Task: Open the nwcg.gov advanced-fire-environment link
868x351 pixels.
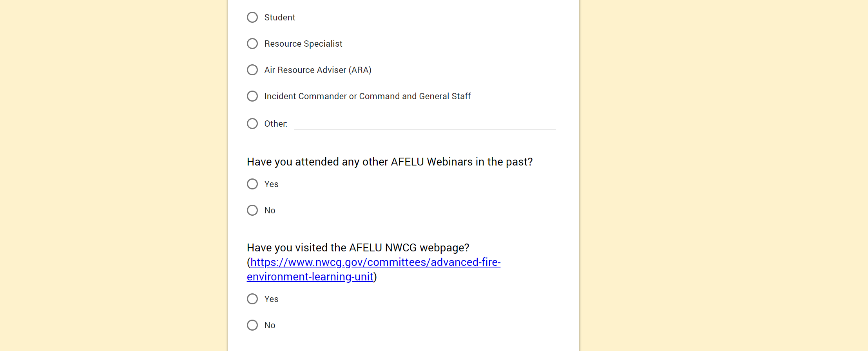Action: click(x=375, y=262)
